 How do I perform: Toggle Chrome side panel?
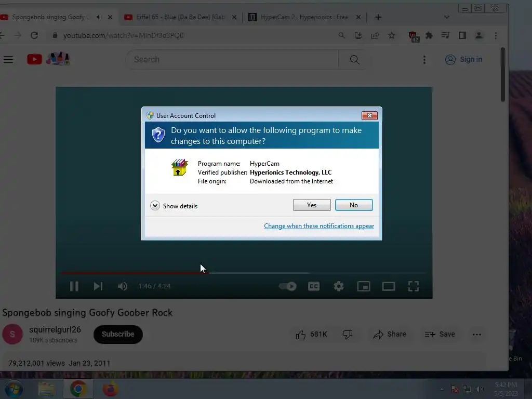pyautogui.click(x=462, y=35)
